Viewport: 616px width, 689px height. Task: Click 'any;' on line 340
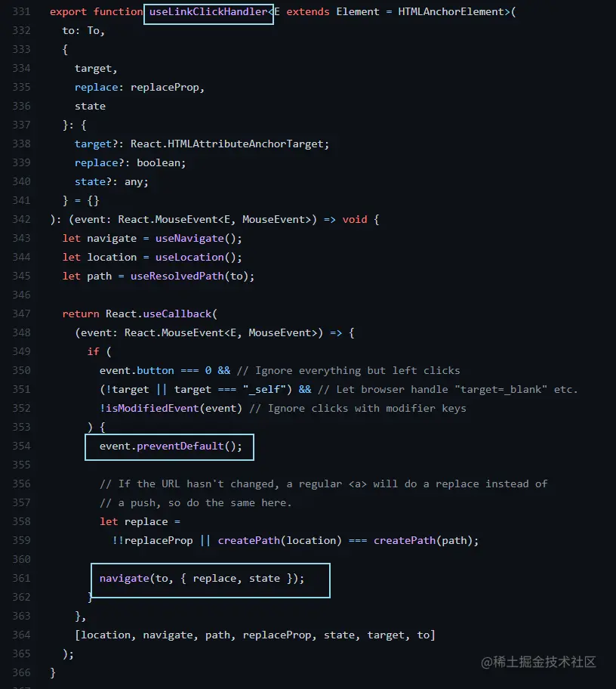point(137,182)
